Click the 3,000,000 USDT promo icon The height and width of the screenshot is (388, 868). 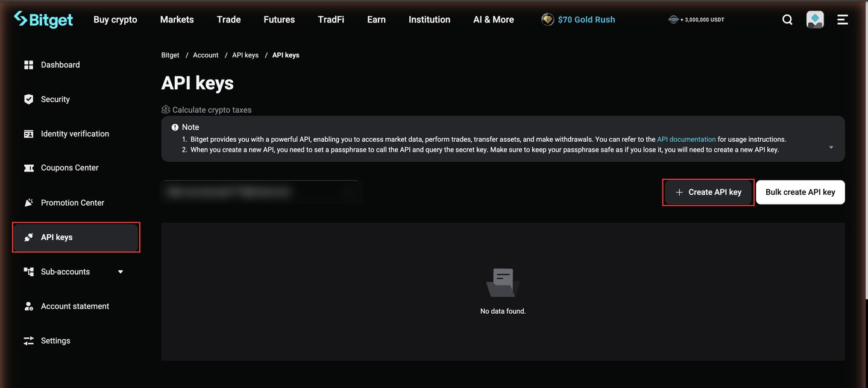[x=673, y=19]
